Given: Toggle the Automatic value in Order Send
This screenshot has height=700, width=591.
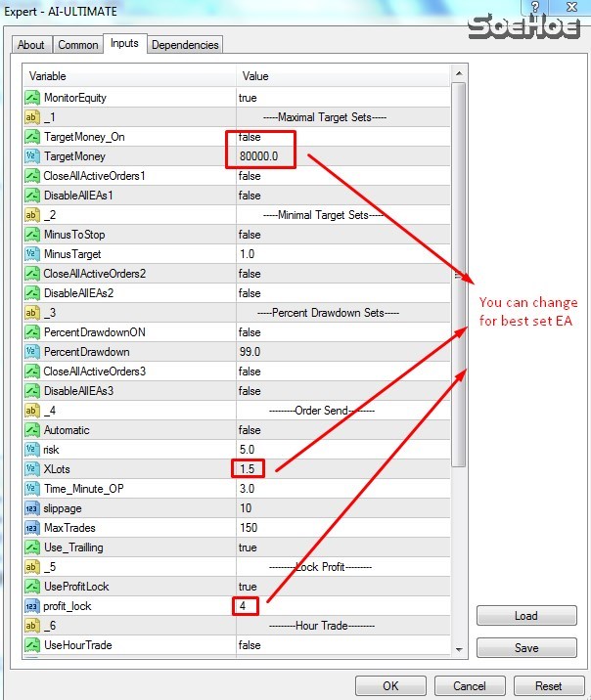Looking at the screenshot, I should click(250, 430).
